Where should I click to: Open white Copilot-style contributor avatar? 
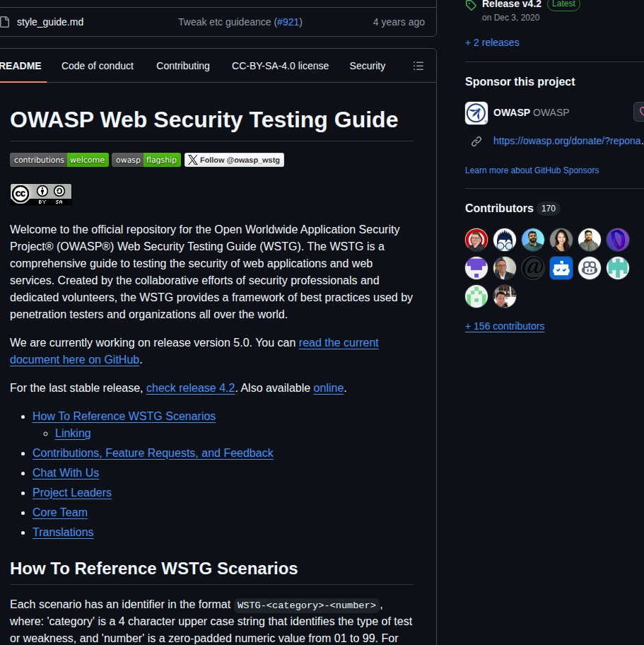click(x=590, y=268)
